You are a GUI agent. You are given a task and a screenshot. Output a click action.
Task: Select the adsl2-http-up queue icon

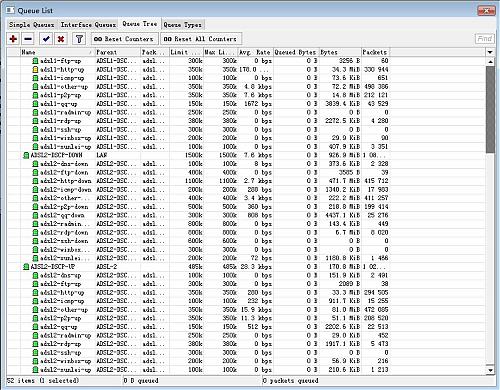click(35, 292)
